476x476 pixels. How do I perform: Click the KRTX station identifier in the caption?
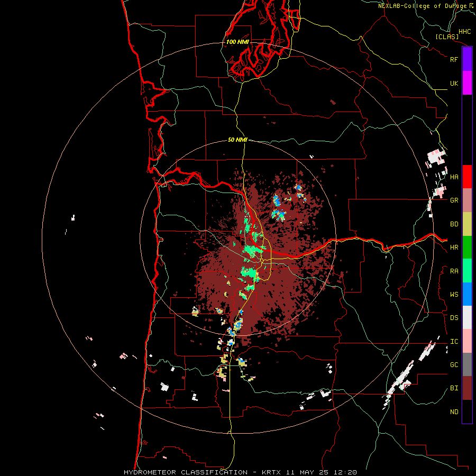(x=272, y=472)
